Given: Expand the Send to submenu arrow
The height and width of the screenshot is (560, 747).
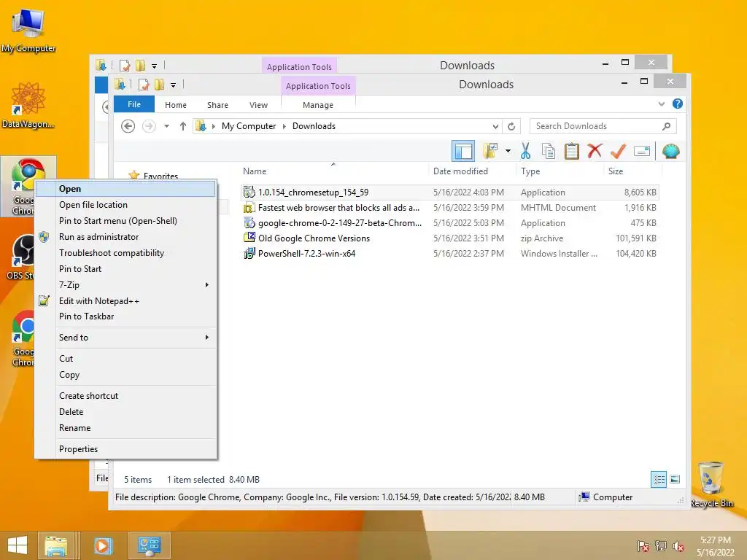Looking at the screenshot, I should (206, 337).
